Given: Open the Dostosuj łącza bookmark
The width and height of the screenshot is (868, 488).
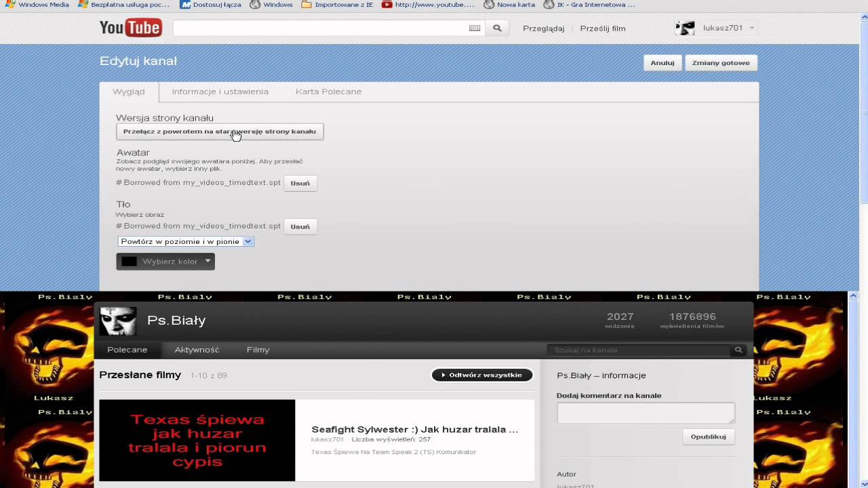Looking at the screenshot, I should (211, 5).
